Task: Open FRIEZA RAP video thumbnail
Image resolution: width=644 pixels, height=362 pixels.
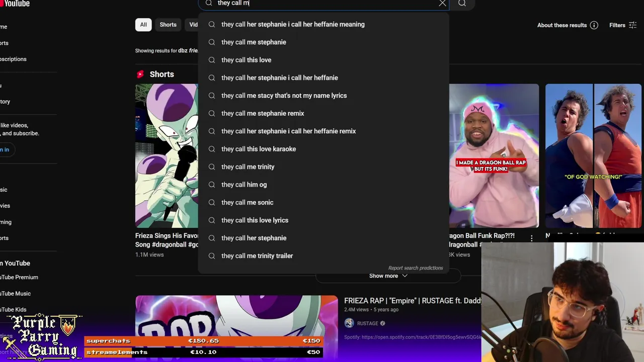Action: coord(236,329)
